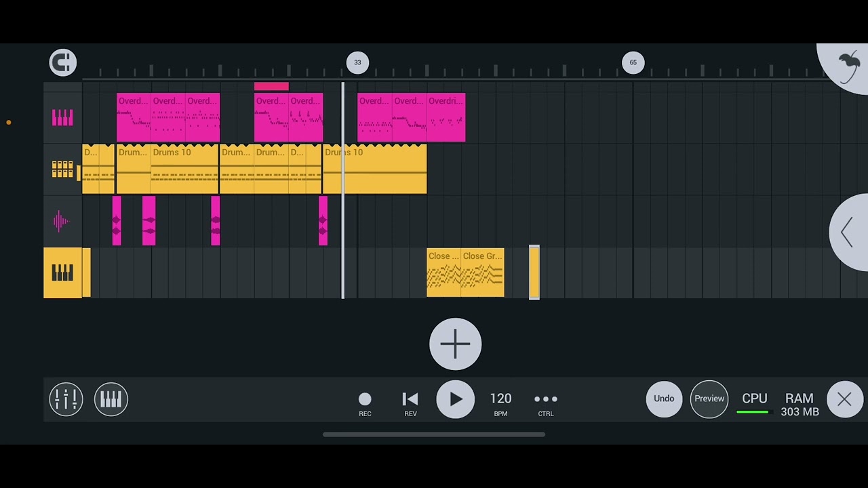Close the bottom control bar
The width and height of the screenshot is (868, 488).
844,400
